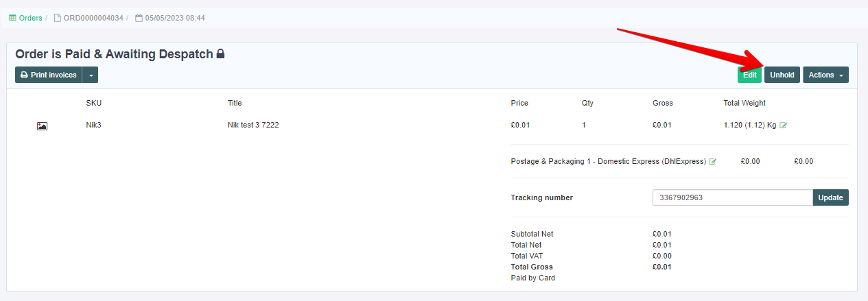868x301 pixels.
Task: Expand the Print invoices dropdown arrow
Action: [x=91, y=75]
